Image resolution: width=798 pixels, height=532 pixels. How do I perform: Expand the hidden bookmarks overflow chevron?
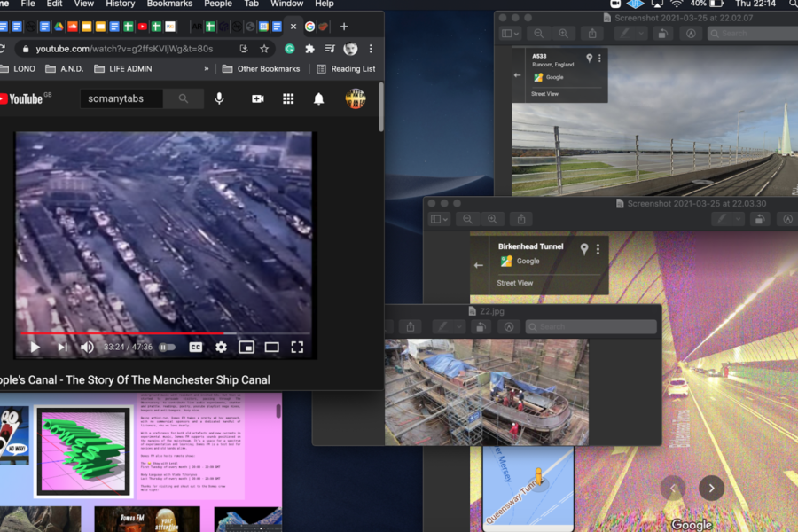pyautogui.click(x=207, y=69)
